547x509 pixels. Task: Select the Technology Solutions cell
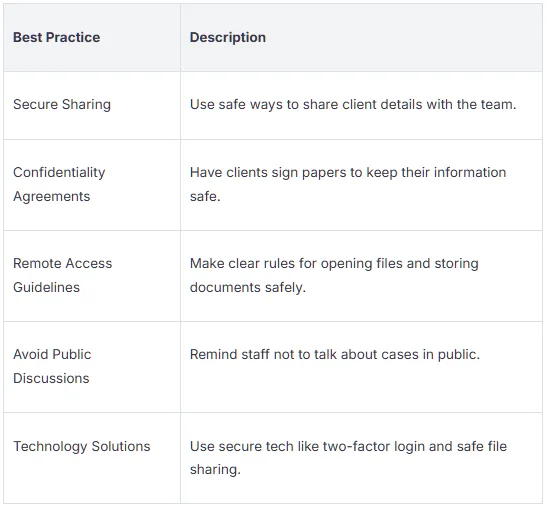click(x=92, y=458)
